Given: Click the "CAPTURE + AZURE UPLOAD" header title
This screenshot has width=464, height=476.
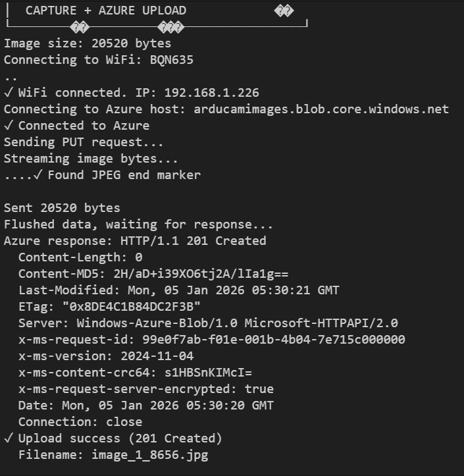Looking at the screenshot, I should [x=105, y=11].
